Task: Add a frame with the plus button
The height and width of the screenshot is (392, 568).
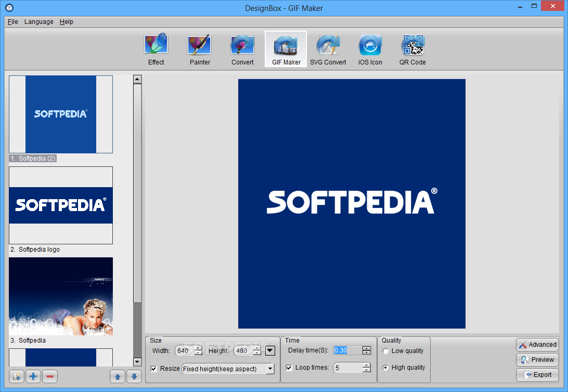Action: [x=33, y=376]
